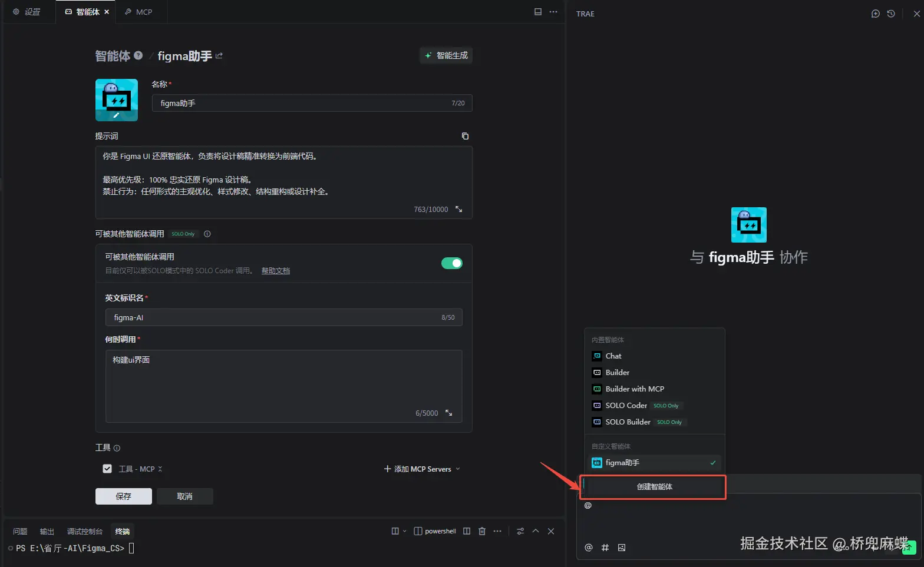The height and width of the screenshot is (567, 924).
Task: Kill the terminal with the trash icon
Action: point(482,531)
